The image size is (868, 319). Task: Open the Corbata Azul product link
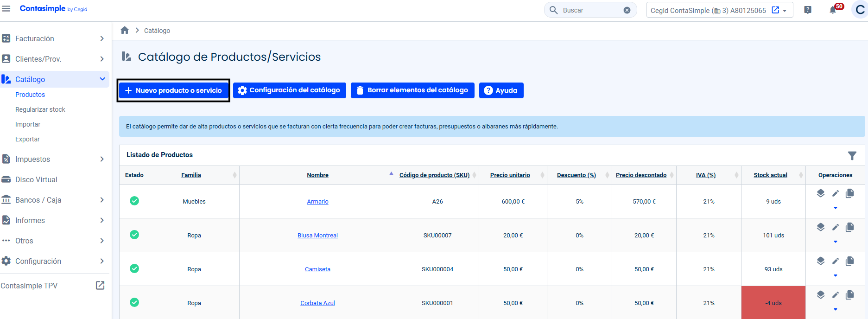tap(317, 303)
